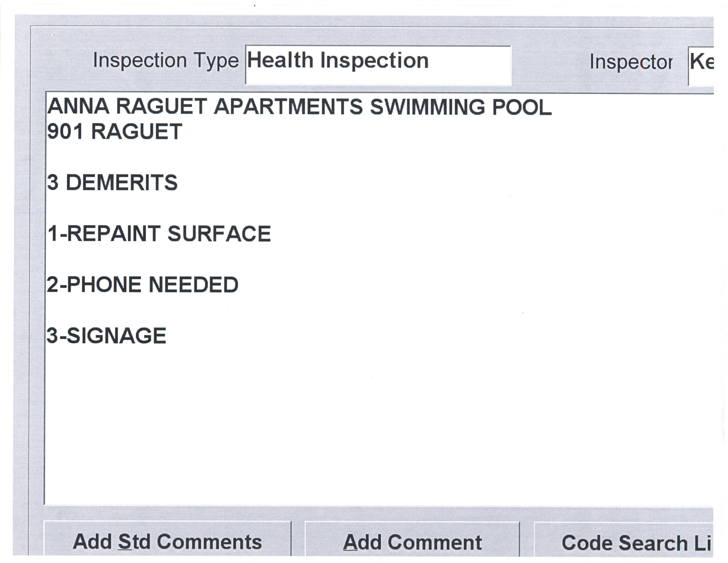Viewport: 728px width, 563px height.
Task: Click the 2-PHONE NEEDED comment line
Action: [x=143, y=285]
